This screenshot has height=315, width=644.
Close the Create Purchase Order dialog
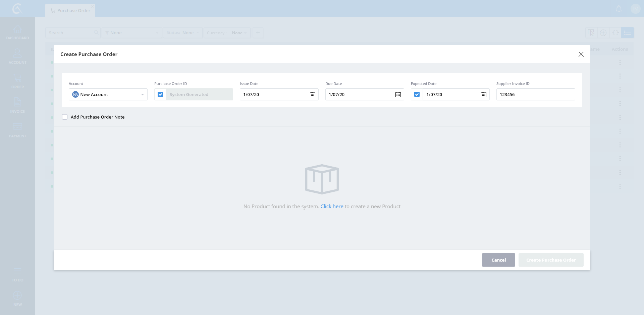[x=581, y=54]
